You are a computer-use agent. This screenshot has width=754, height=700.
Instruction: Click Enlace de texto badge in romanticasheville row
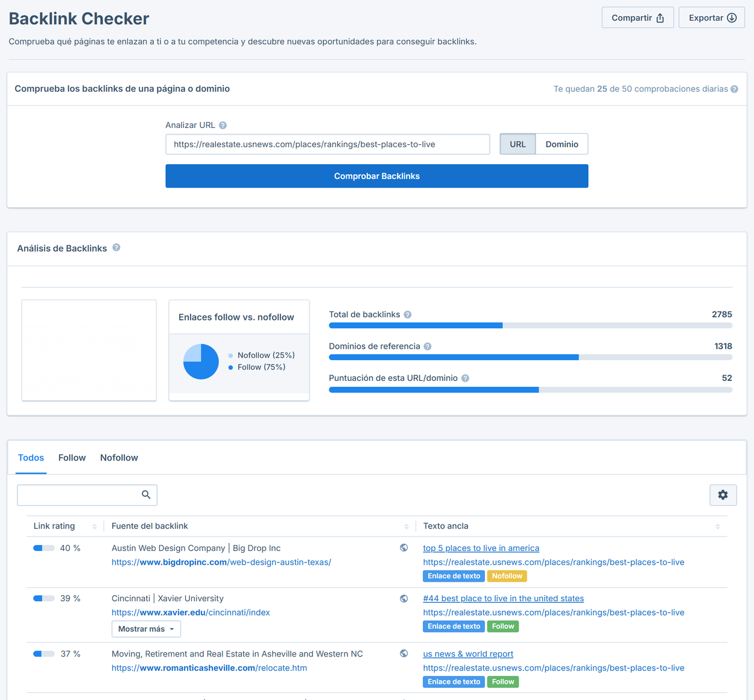[454, 682]
